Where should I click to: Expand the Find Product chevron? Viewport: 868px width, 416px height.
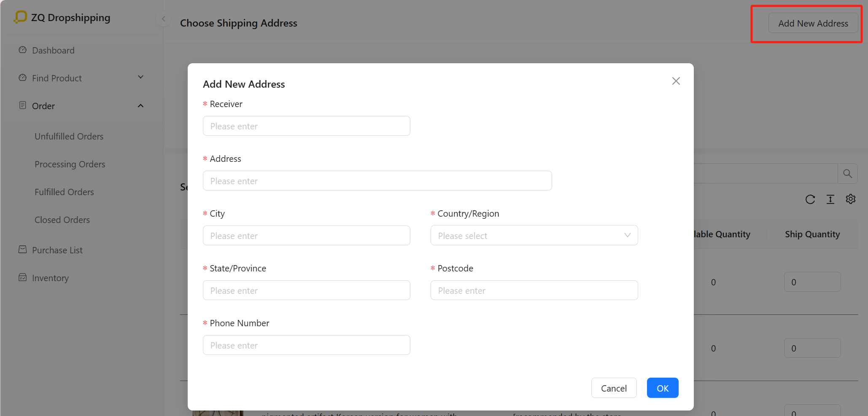click(141, 77)
